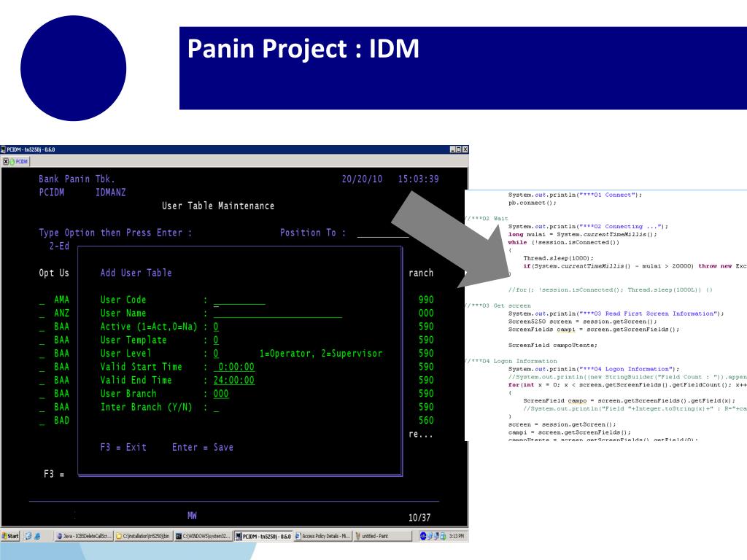Click the "while (!session.isConnected())" code line
The image size is (747, 560).
click(564, 242)
